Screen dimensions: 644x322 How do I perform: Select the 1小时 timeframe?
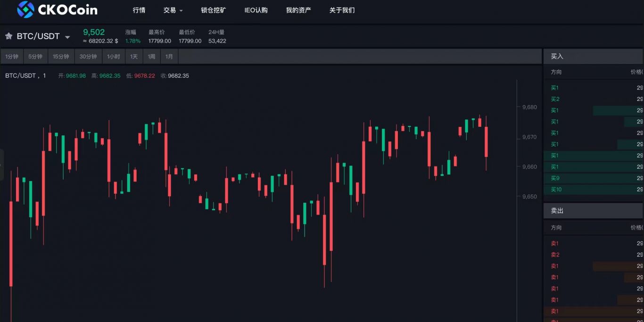(x=114, y=57)
